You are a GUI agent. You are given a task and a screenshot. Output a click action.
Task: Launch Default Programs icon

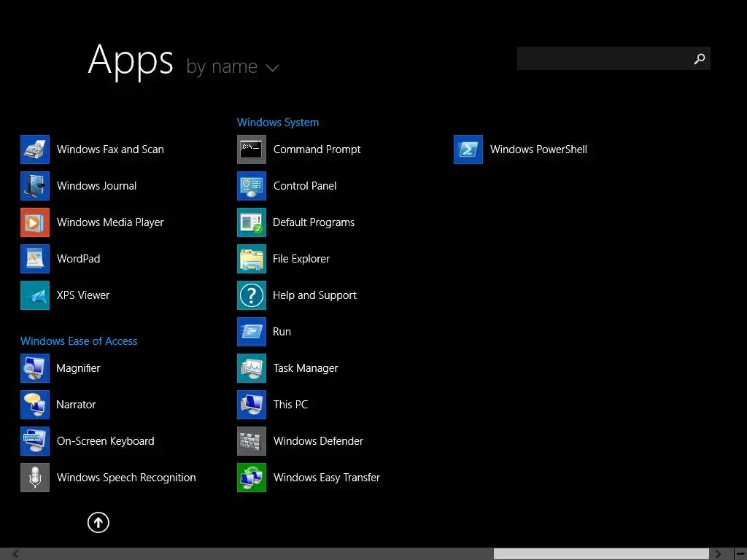point(252,222)
